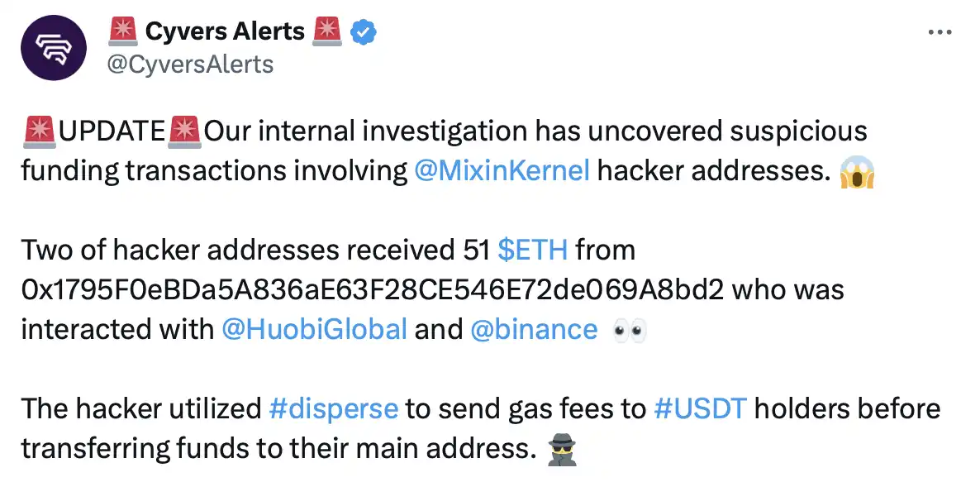Click the detective emoji at tweet end
The height and width of the screenshot is (501, 980).
[x=561, y=450]
